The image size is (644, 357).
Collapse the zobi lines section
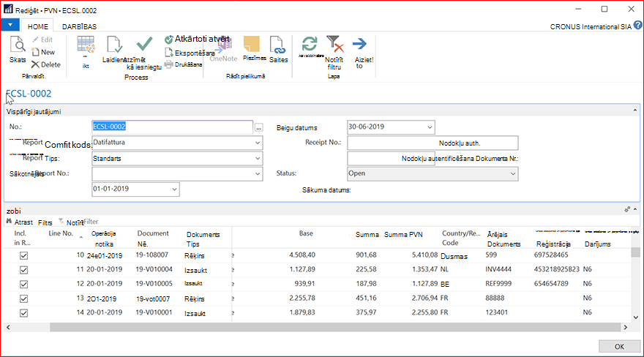coord(635,209)
